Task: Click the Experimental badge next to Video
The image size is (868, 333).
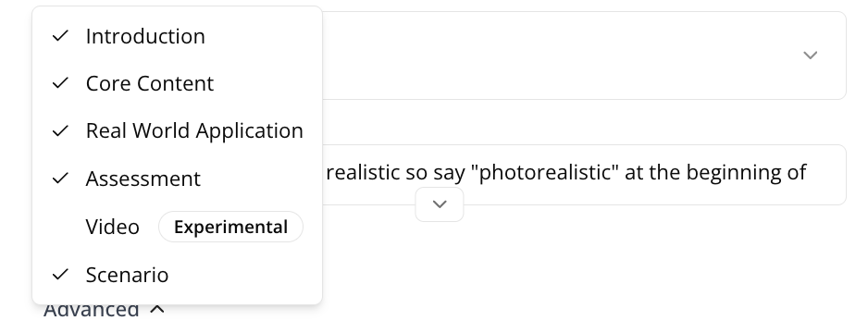Action: point(230,227)
